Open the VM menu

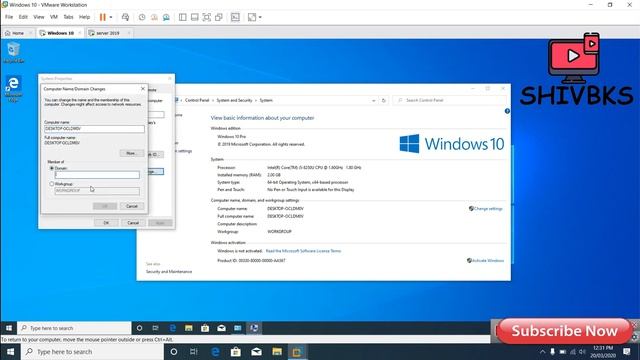(54, 17)
